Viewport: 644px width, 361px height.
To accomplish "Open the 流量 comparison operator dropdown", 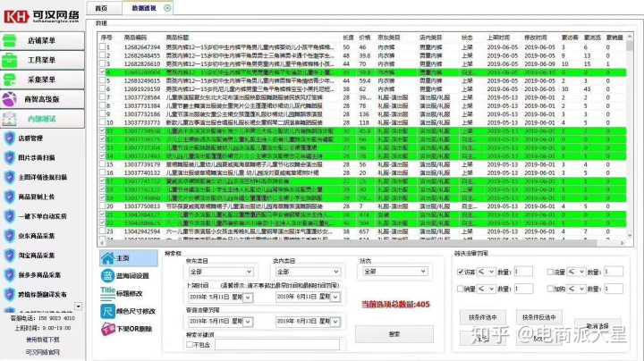I will (x=576, y=272).
